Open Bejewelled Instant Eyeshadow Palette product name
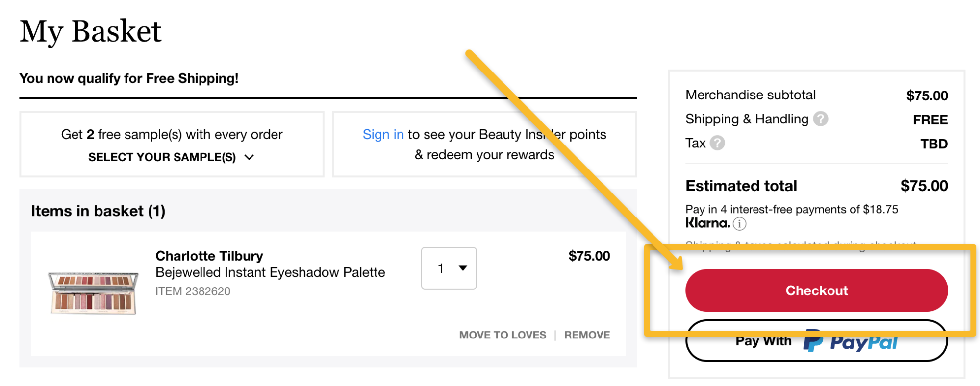 point(270,272)
